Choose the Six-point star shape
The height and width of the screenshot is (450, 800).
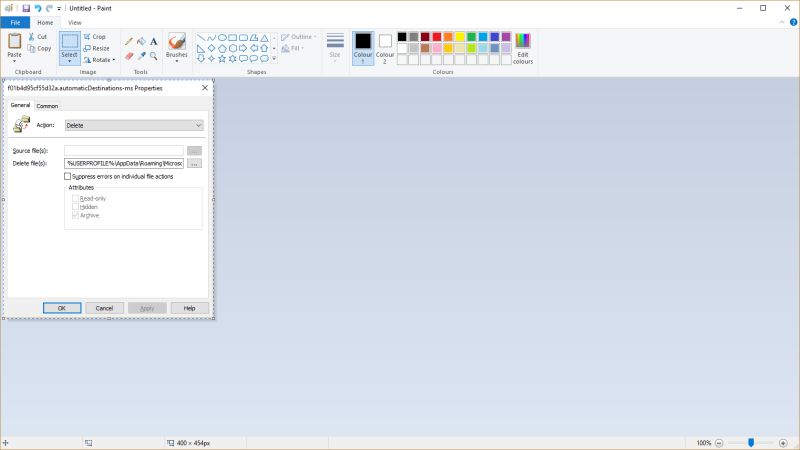[x=233, y=59]
